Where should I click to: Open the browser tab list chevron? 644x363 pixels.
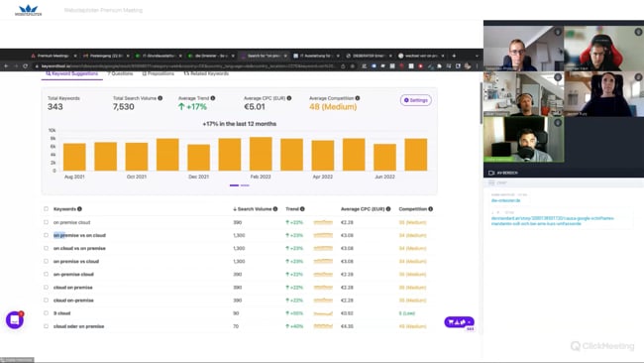click(477, 56)
